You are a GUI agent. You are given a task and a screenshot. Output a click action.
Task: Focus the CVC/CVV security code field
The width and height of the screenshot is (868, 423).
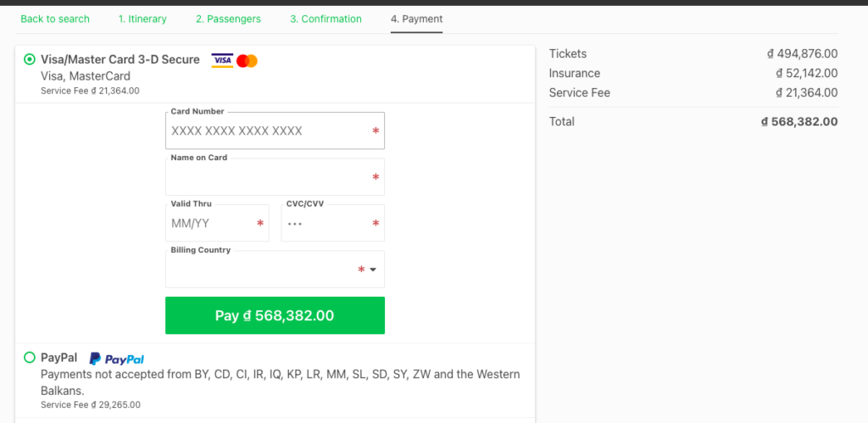click(x=327, y=224)
